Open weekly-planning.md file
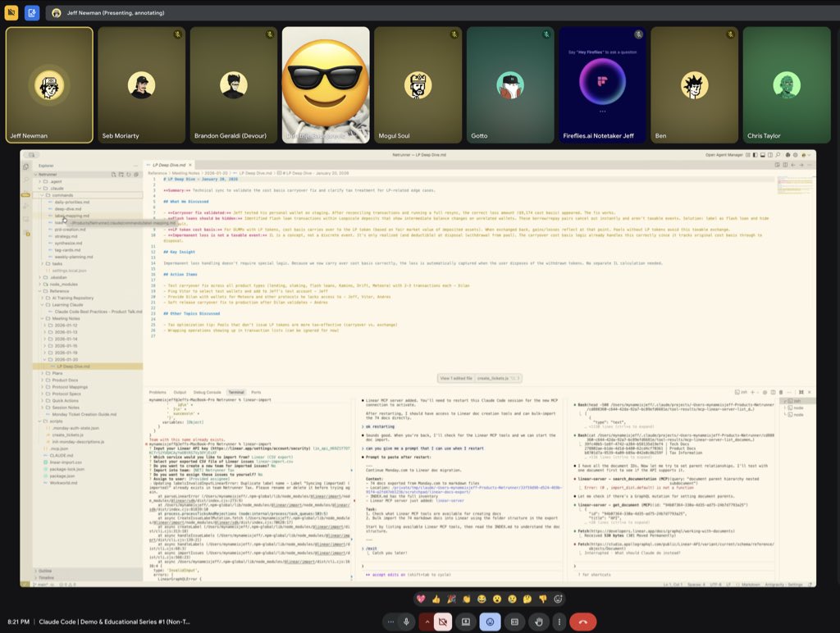Image resolution: width=840 pixels, height=633 pixels. 88,257
